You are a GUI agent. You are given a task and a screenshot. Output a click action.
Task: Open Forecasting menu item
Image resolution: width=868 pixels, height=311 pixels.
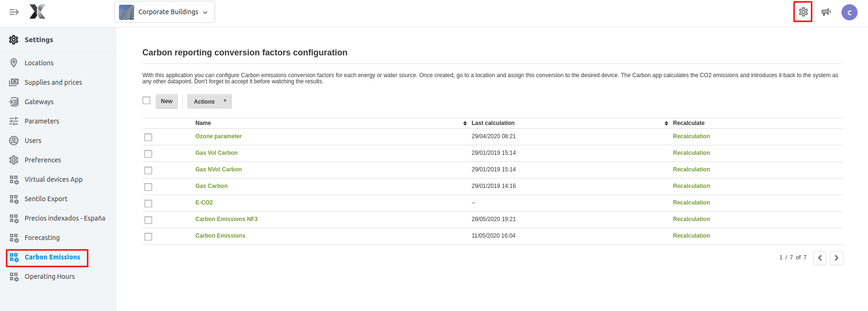(42, 238)
